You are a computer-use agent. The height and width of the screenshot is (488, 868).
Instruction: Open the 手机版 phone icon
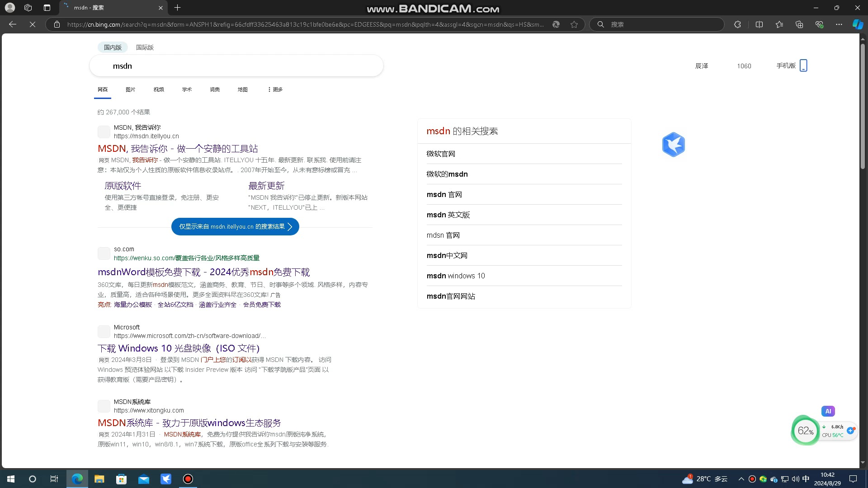click(x=803, y=66)
